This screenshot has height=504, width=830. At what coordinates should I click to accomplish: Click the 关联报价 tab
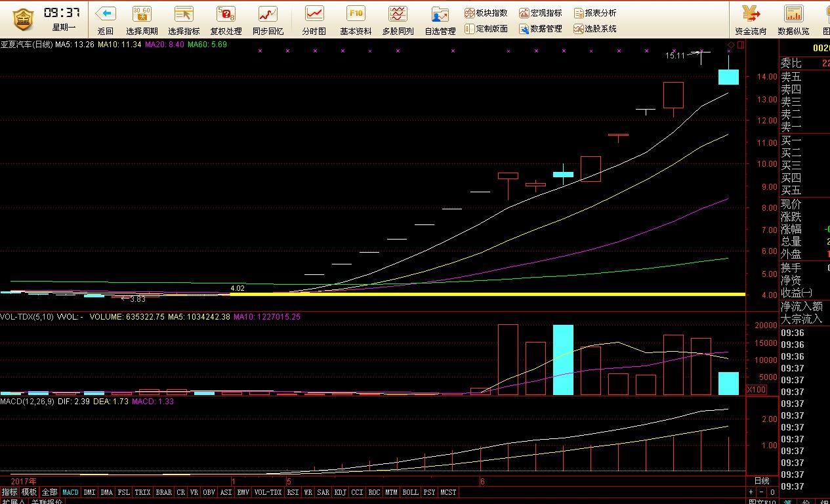click(47, 502)
